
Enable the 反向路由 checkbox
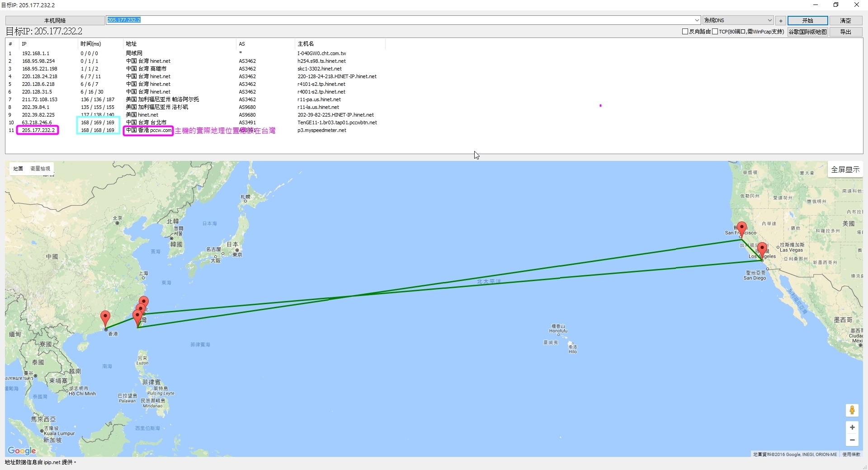click(x=685, y=32)
